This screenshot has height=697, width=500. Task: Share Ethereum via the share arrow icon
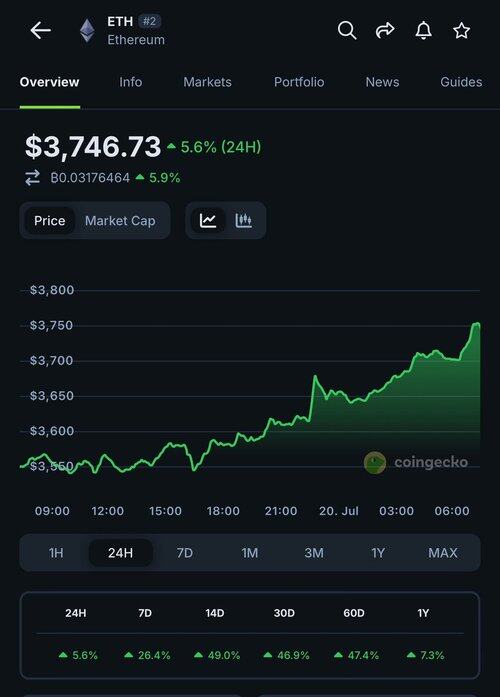tap(385, 30)
